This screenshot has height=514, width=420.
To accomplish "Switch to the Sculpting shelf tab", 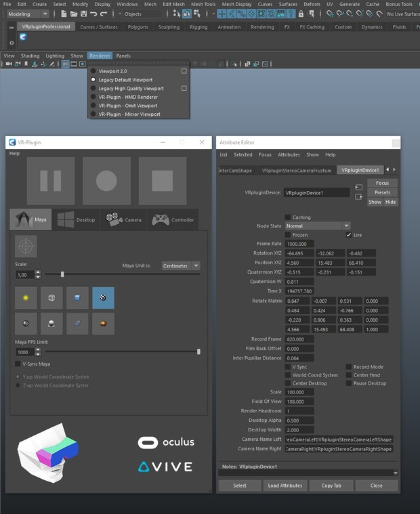I will click(x=169, y=27).
